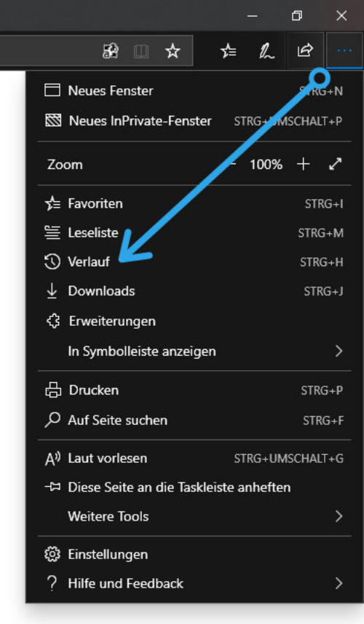Screen dimensions: 364x624
Task: Choose Erweiterungen in the menu
Action: 194,321
